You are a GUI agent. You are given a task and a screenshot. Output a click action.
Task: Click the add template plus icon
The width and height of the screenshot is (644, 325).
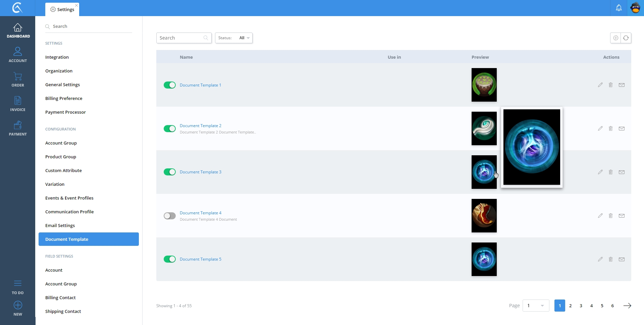tap(615, 38)
